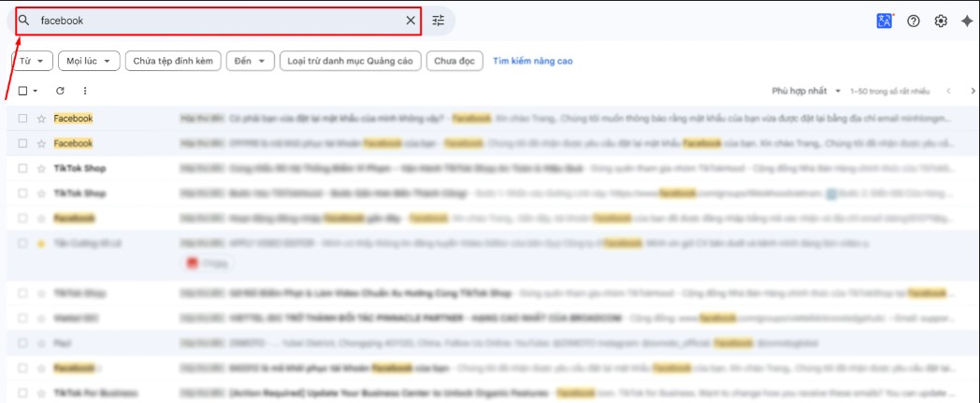The image size is (980, 403).
Task: Refresh the search results
Action: [x=60, y=91]
